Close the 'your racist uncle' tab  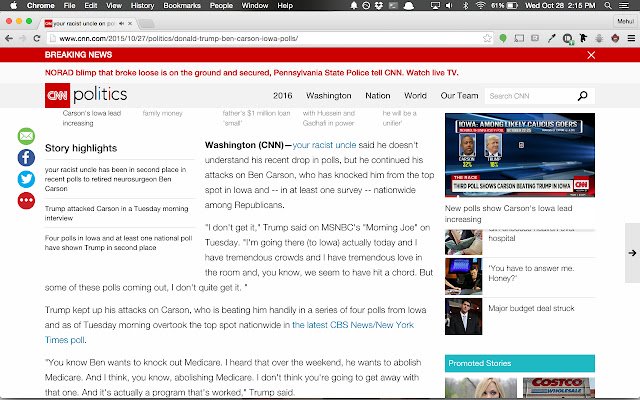point(130,24)
